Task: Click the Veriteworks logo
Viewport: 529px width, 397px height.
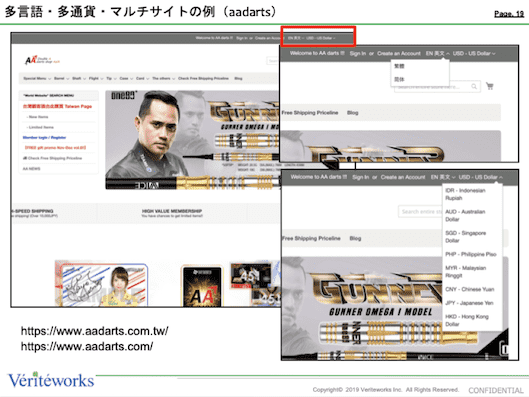Action: 51,380
